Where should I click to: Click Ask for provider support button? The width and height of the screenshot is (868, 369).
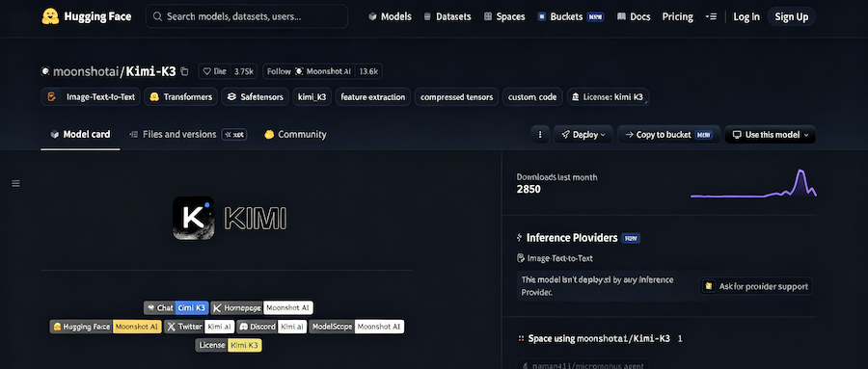756,286
